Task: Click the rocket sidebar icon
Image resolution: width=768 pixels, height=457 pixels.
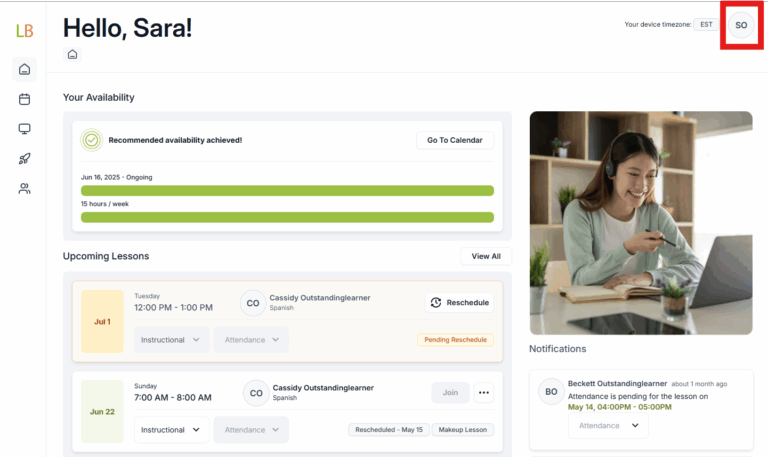Action: [24, 158]
